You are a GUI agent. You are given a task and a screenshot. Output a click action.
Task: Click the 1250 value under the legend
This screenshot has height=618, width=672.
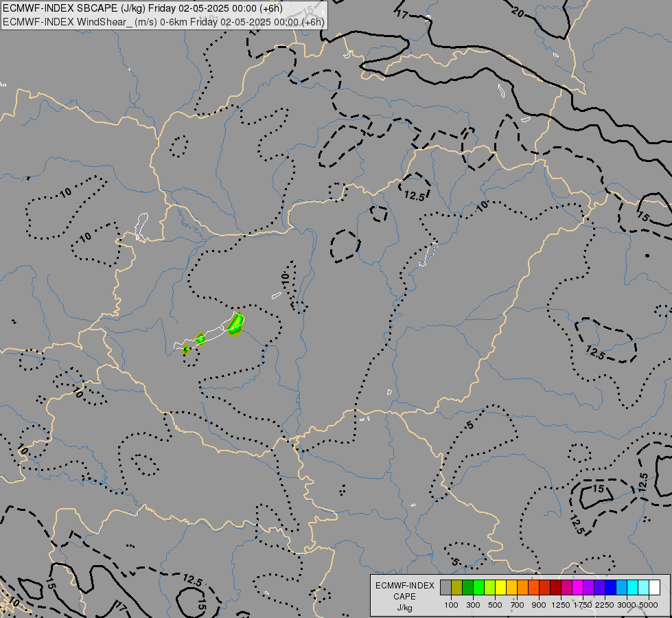561,605
